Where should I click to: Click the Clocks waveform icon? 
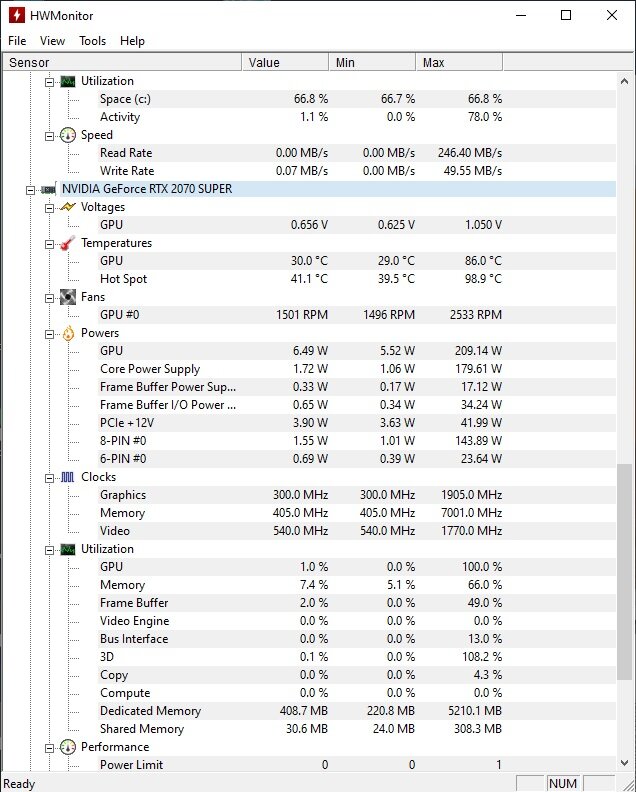[x=68, y=477]
